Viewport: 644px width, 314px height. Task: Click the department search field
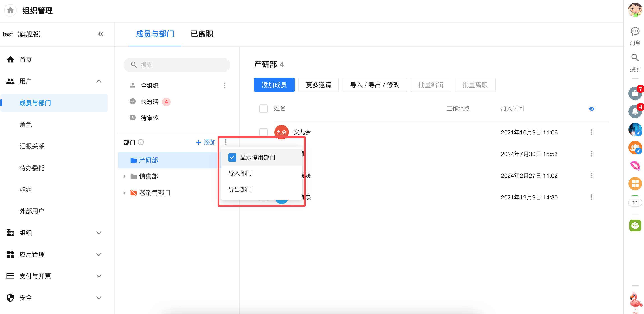pos(177,65)
